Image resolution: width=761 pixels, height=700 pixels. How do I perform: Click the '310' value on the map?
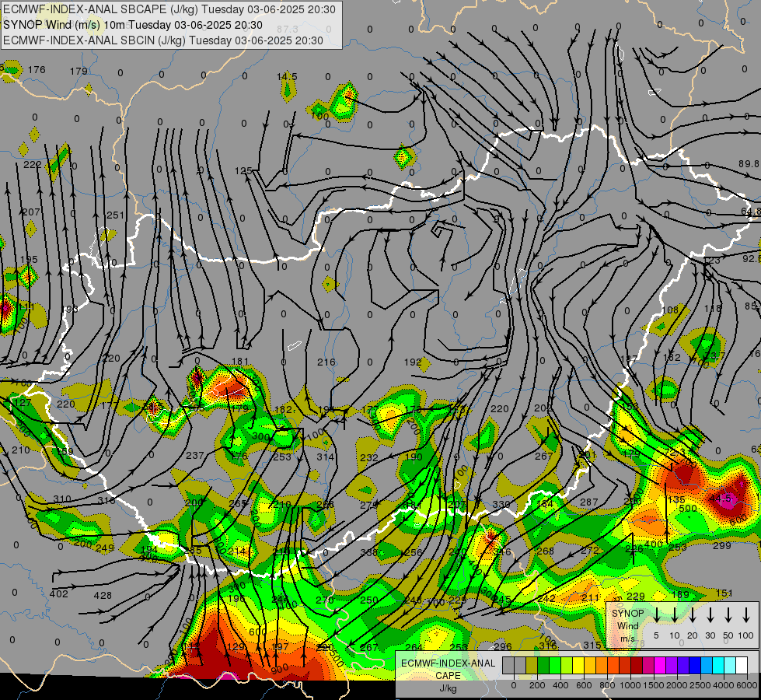[x=62, y=499]
